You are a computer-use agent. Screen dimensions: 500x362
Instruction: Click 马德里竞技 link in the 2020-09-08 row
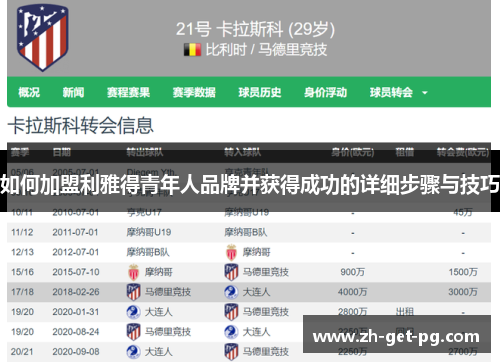[x=265, y=352]
